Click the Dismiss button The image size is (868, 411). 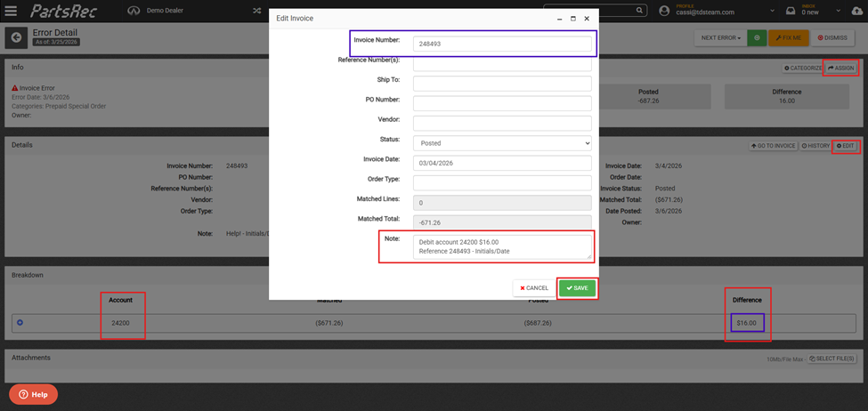click(832, 37)
